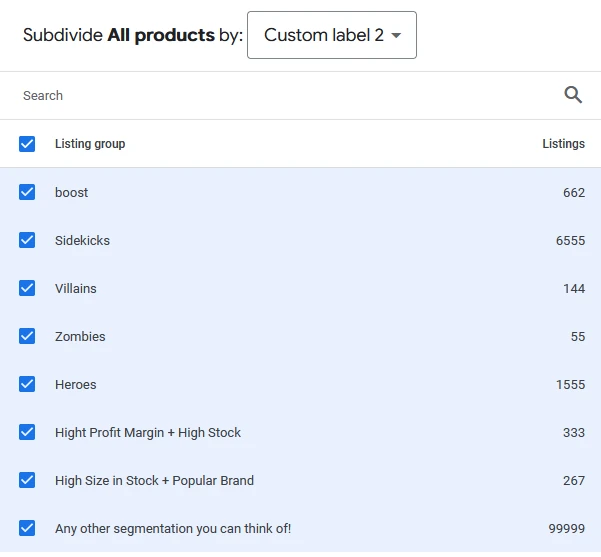601x557 pixels.
Task: Click the 6555 listings value
Action: (570, 240)
